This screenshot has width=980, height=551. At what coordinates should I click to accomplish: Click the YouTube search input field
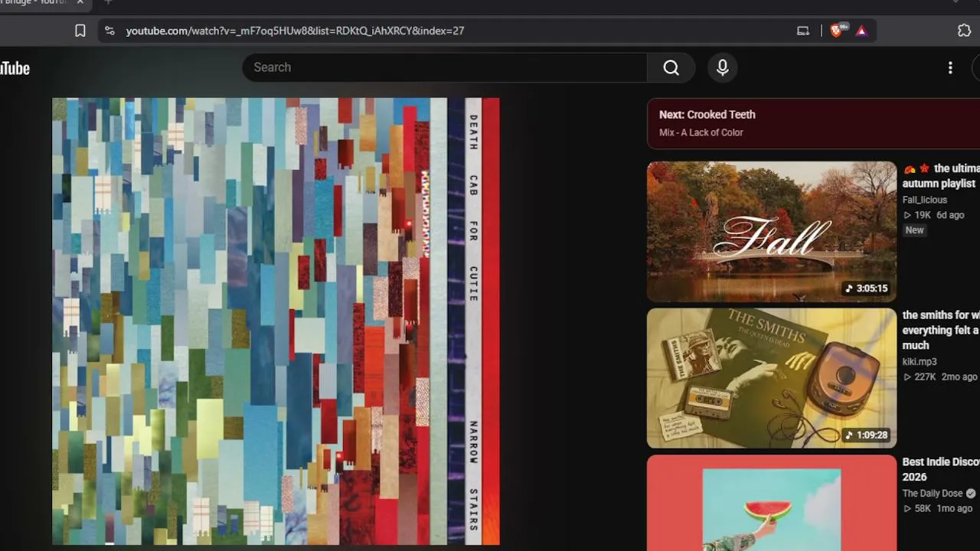tap(445, 67)
